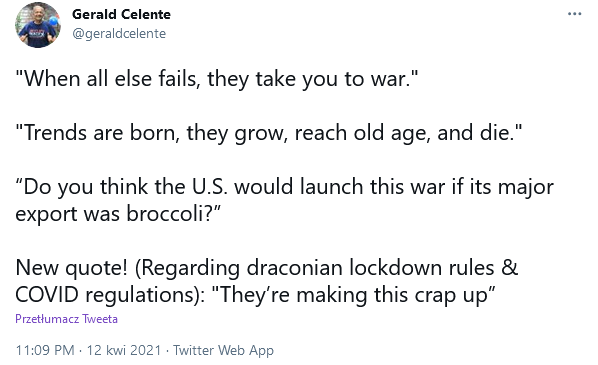The width and height of the screenshot is (598, 365).
Task: Visit the @geraldcelente handle link
Action: pyautogui.click(x=119, y=34)
